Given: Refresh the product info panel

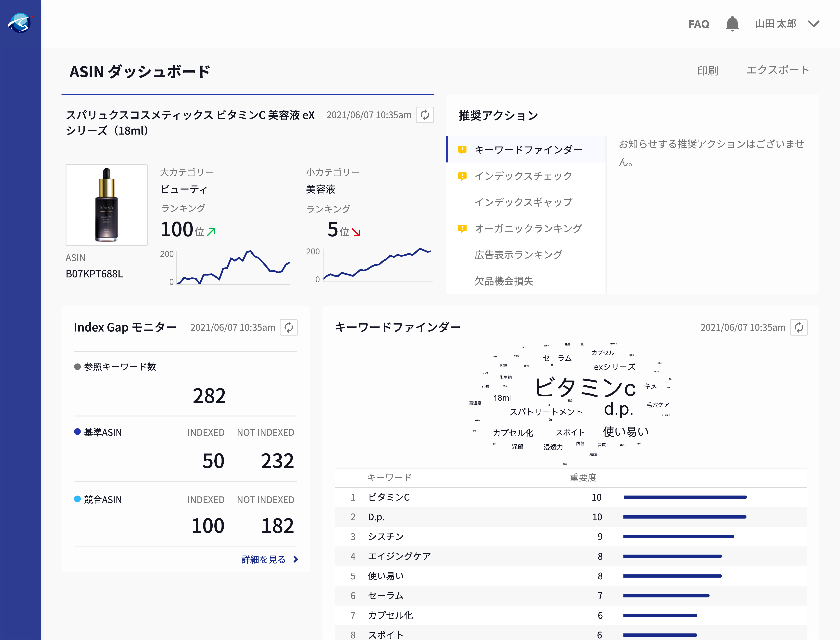Looking at the screenshot, I should 425,115.
